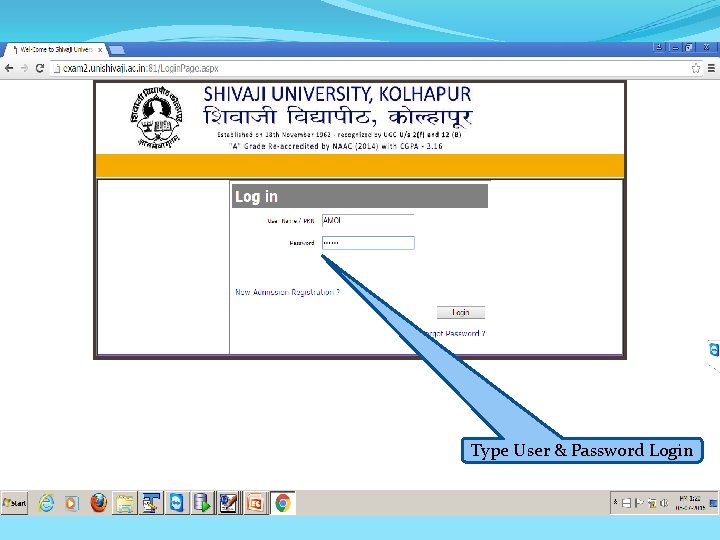The image size is (720, 540).
Task: Open TeamViewer from the taskbar
Action: point(177,503)
